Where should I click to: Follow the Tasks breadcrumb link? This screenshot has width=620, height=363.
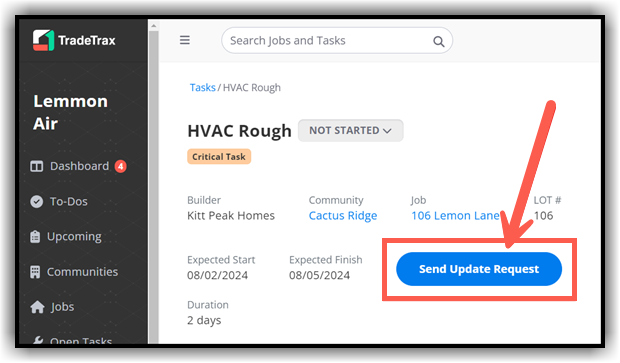pyautogui.click(x=202, y=87)
